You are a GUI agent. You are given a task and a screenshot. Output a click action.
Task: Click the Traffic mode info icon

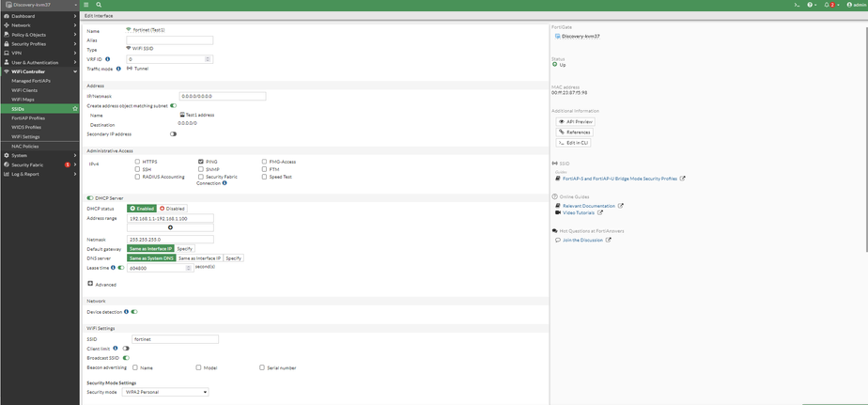pyautogui.click(x=118, y=69)
